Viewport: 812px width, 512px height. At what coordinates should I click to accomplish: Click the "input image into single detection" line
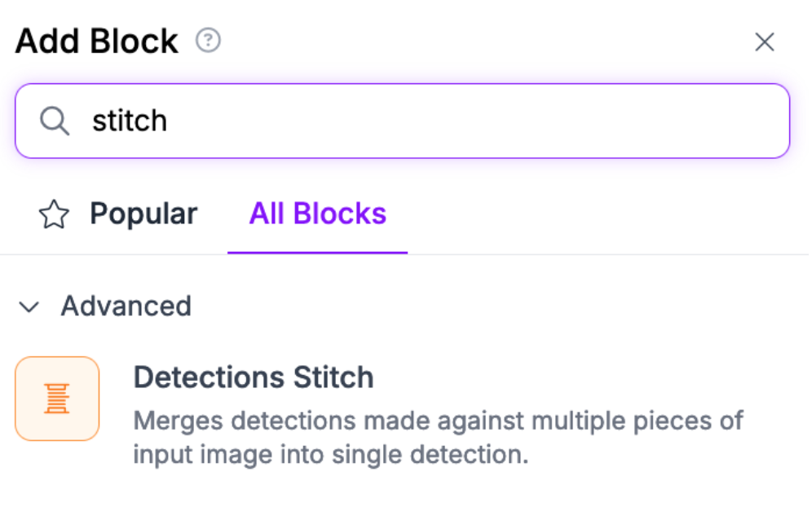click(x=330, y=454)
